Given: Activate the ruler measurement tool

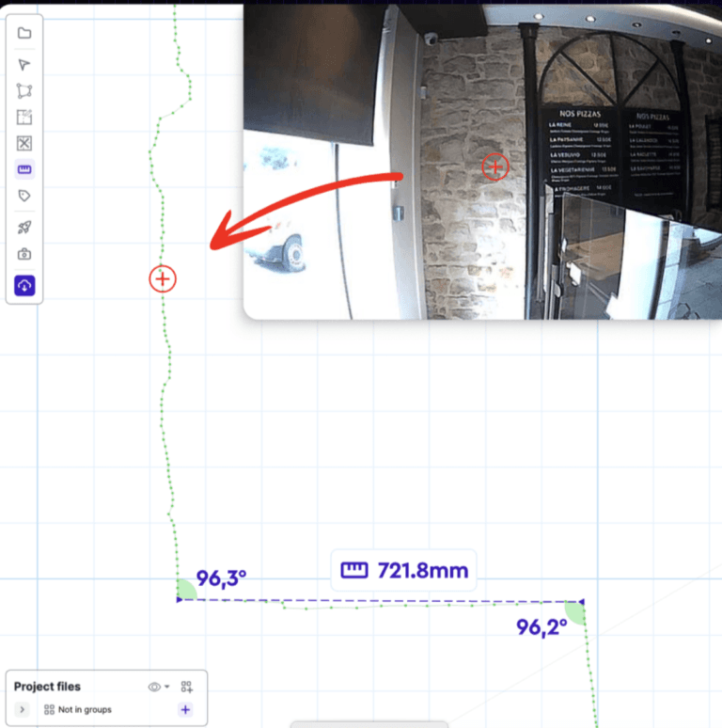Looking at the screenshot, I should click(24, 170).
